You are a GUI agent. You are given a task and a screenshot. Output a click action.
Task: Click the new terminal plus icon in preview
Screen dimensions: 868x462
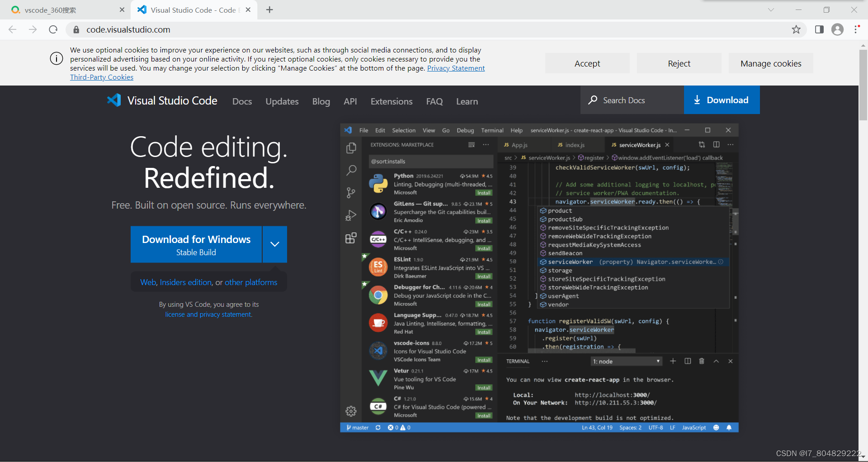point(673,361)
